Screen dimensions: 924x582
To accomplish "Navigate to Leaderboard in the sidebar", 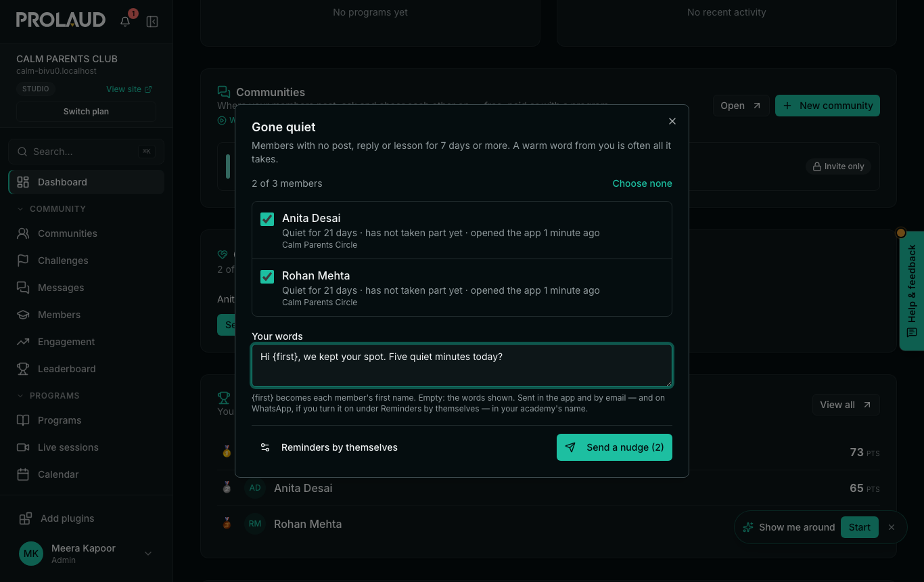I will click(x=86, y=369).
